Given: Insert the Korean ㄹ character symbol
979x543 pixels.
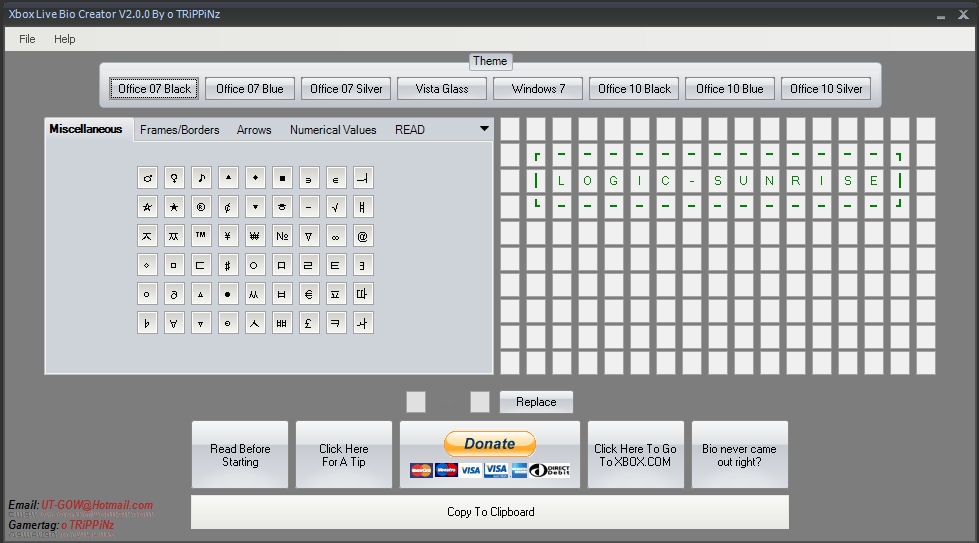Looking at the screenshot, I should 309,265.
